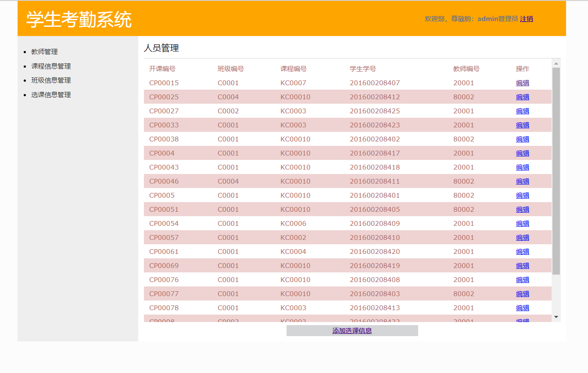Viewport: 588px width, 373px height.
Task: Click the 开课编号 column header
Action: 162,69
